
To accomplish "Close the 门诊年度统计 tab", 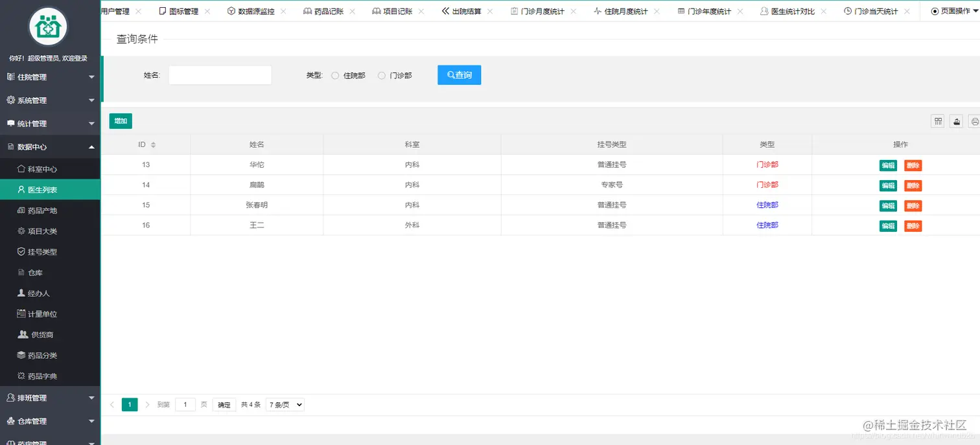I will (x=740, y=11).
